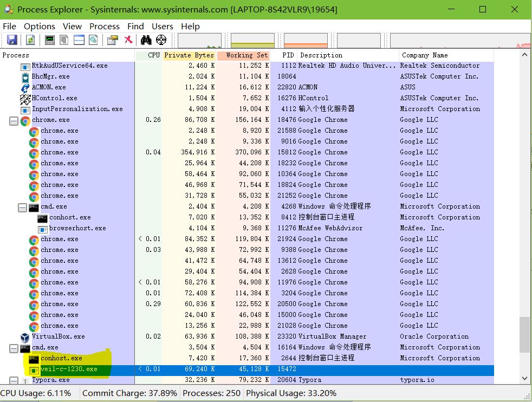Click the McAfee WebAdvisor description cell
The height and width of the screenshot is (402, 532).
coord(330,228)
